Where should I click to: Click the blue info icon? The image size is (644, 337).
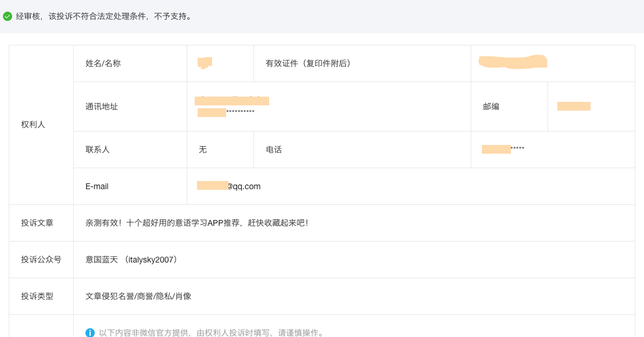[x=90, y=332]
